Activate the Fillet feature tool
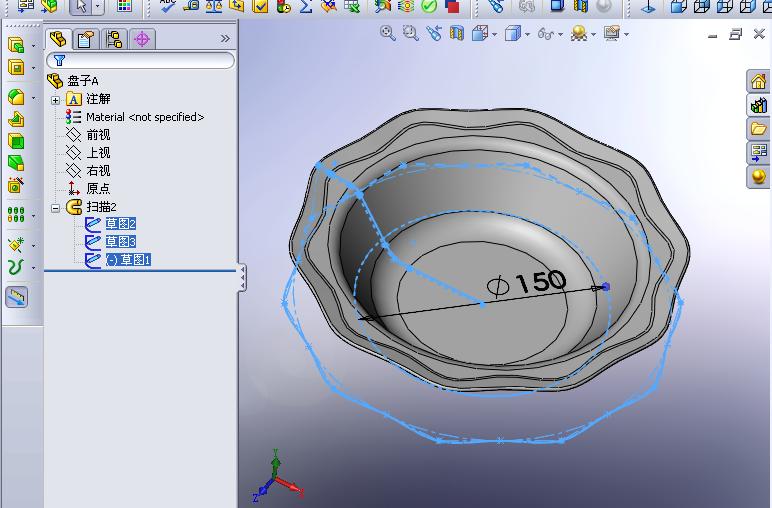 click(16, 97)
